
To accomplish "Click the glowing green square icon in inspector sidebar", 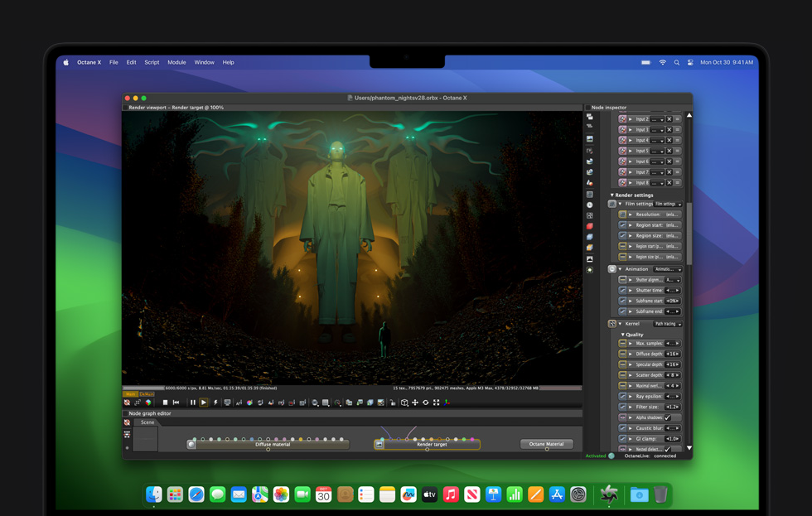I will click(590, 270).
